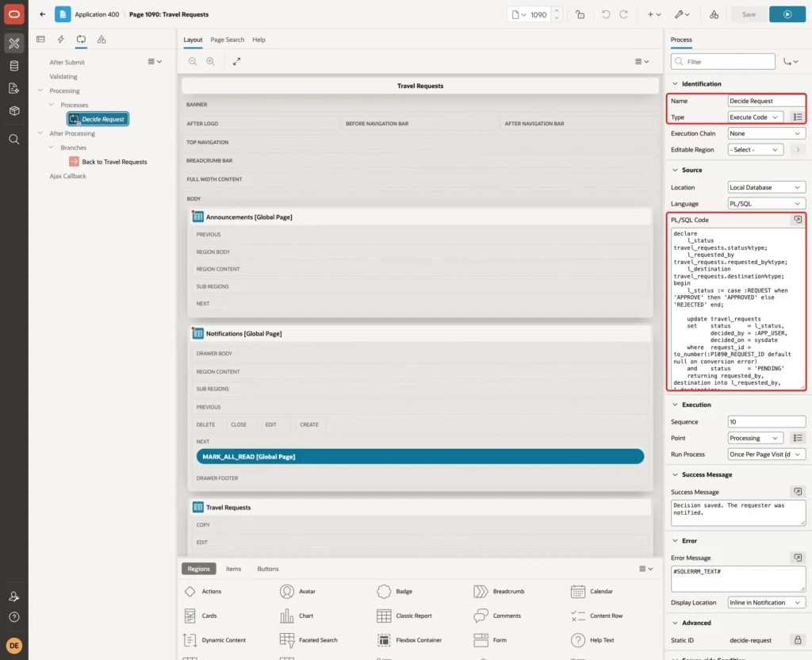Switch to the Rendering tree tab
812x660 pixels.
pyautogui.click(x=40, y=40)
